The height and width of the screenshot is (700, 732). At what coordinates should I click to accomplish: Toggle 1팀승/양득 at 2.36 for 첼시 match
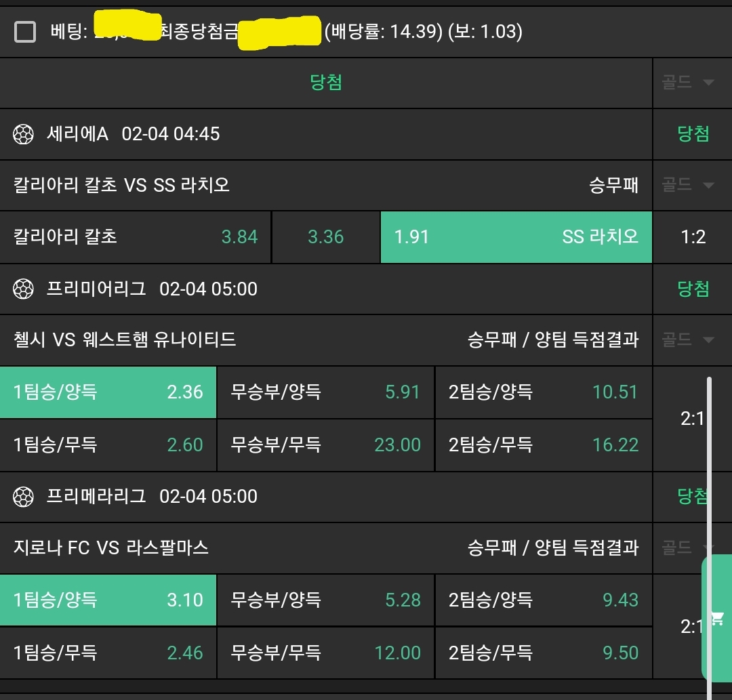(108, 392)
